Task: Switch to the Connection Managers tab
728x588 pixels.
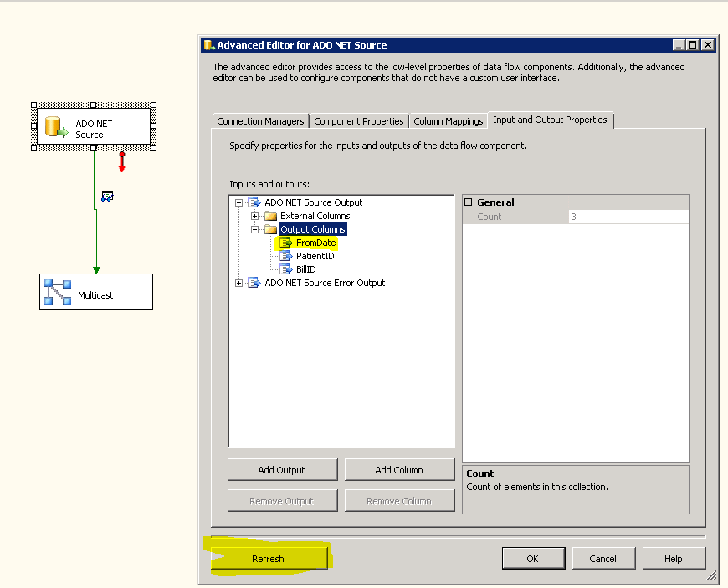Action: (260, 121)
